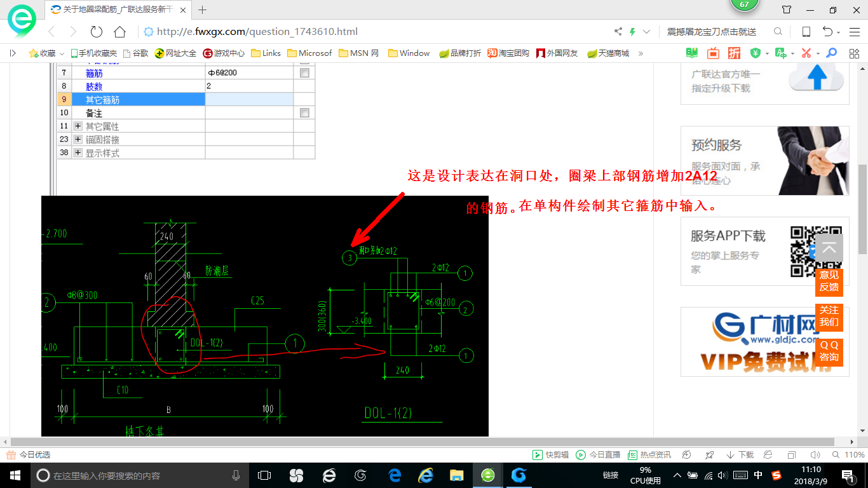This screenshot has height=488, width=868.
Task: Click the search magnifier icon in toolbar
Action: 778,32
